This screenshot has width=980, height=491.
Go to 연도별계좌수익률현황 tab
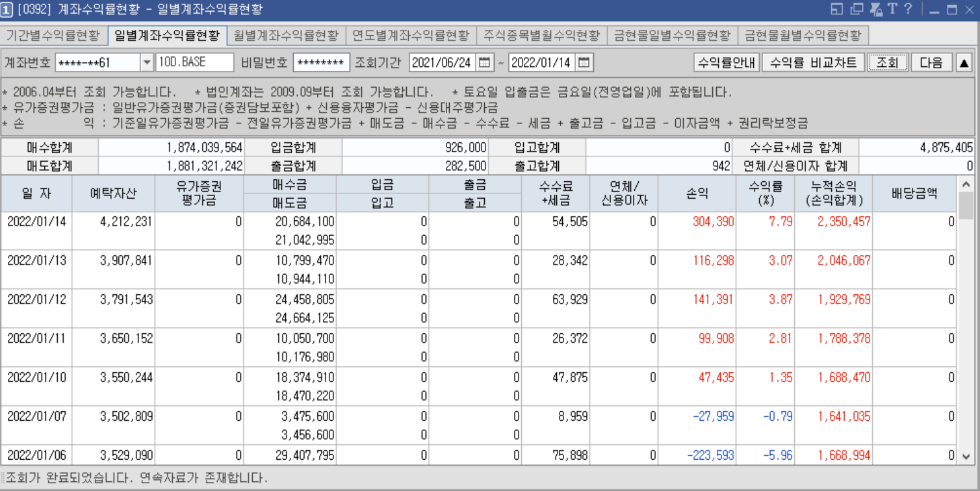tap(411, 35)
